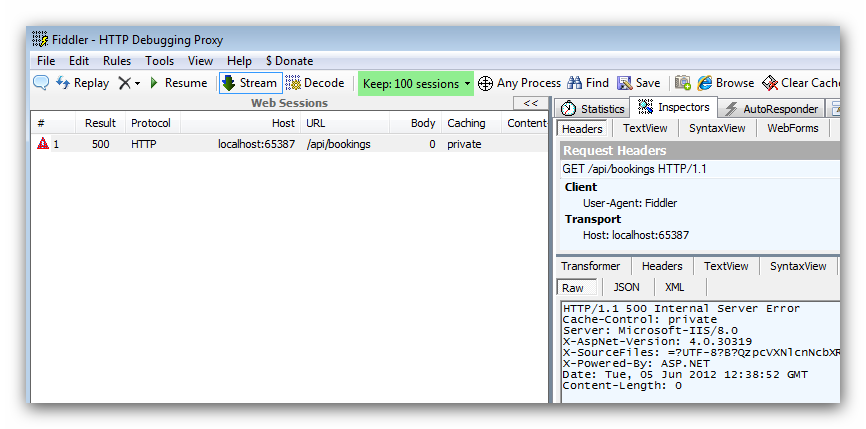Click the camera screenshot icon
The image size is (866, 429).
click(x=683, y=83)
